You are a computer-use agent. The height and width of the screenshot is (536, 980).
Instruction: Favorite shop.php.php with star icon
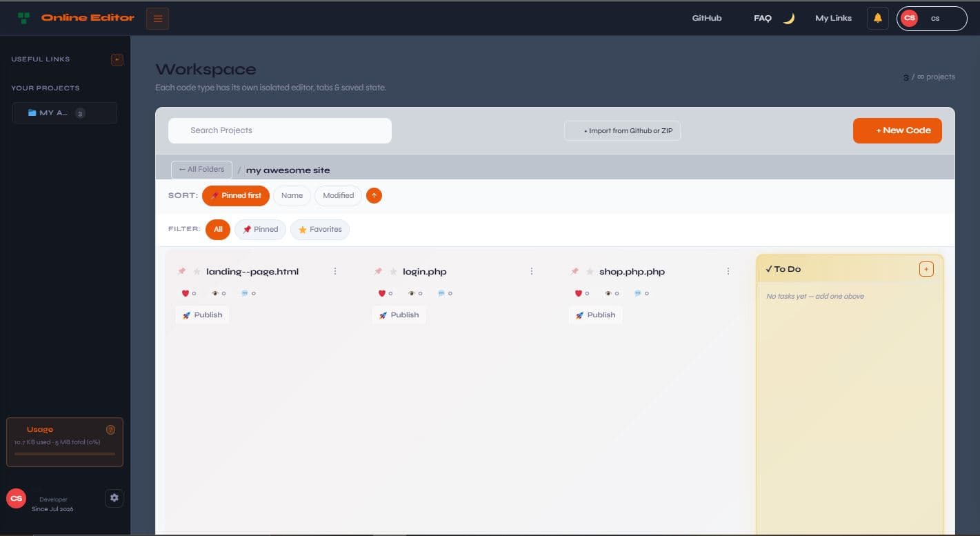click(590, 272)
